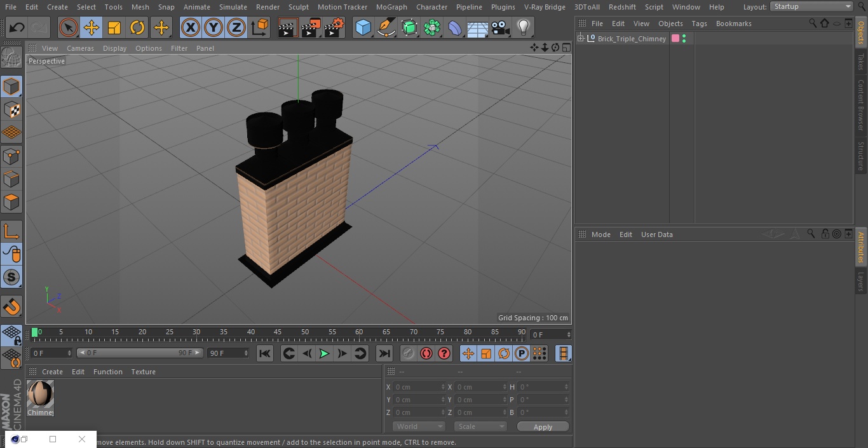Toggle the Viewport Solo S button
This screenshot has width=868, height=448.
[11, 277]
